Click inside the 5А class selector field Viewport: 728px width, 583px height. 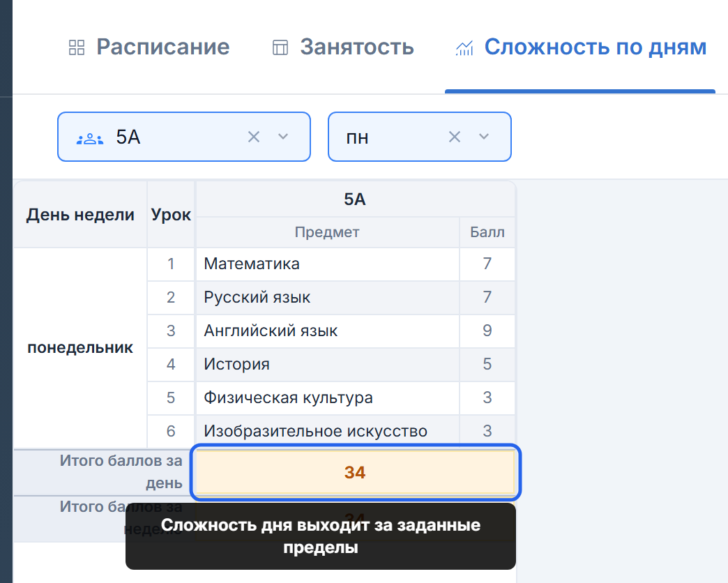[184, 137]
